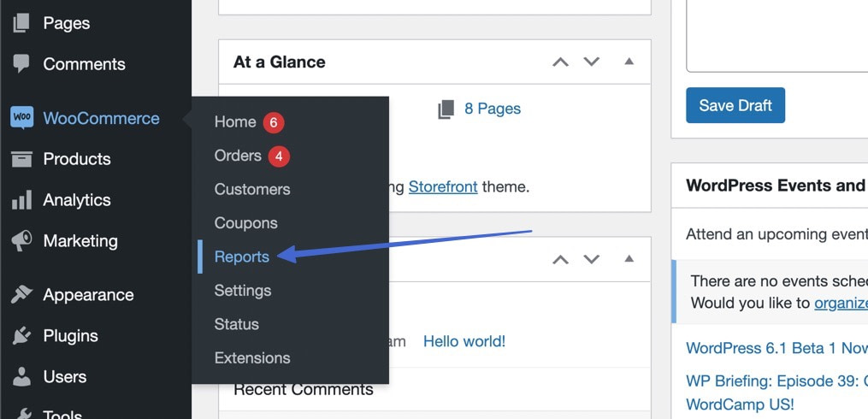Move the Activity widget down arrow
Screen dimensions: 868x419
(592, 259)
